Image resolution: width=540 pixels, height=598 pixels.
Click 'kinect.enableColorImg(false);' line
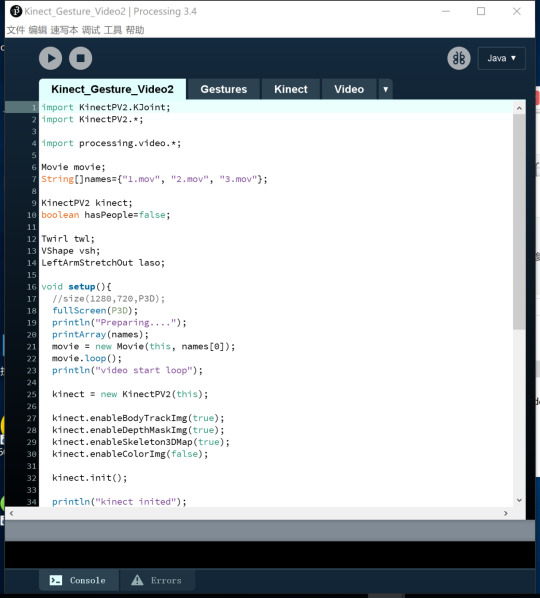point(130,454)
